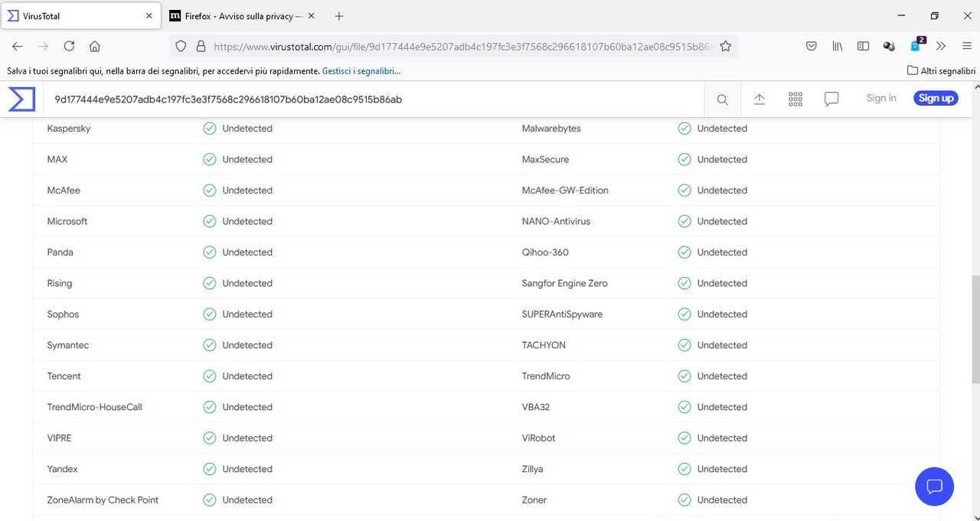The image size is (980, 521).
Task: Click the TrendMicro-HouseCall engine name
Action: [94, 407]
